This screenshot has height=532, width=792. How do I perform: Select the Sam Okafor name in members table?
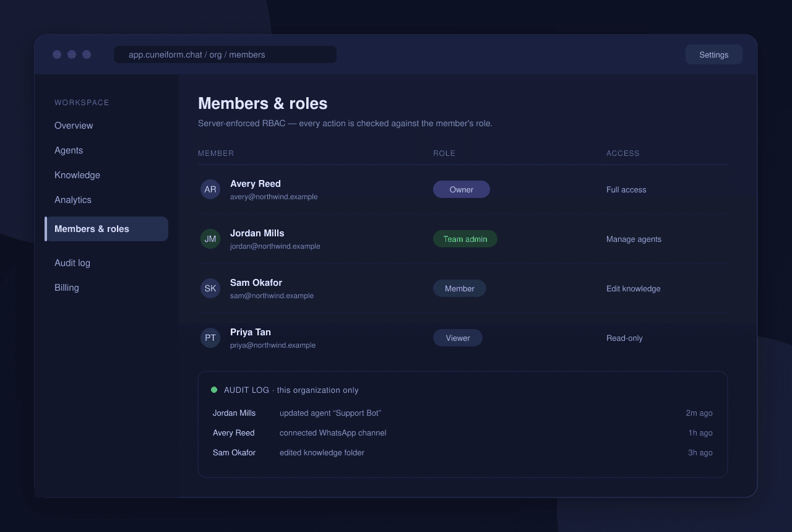click(x=256, y=283)
